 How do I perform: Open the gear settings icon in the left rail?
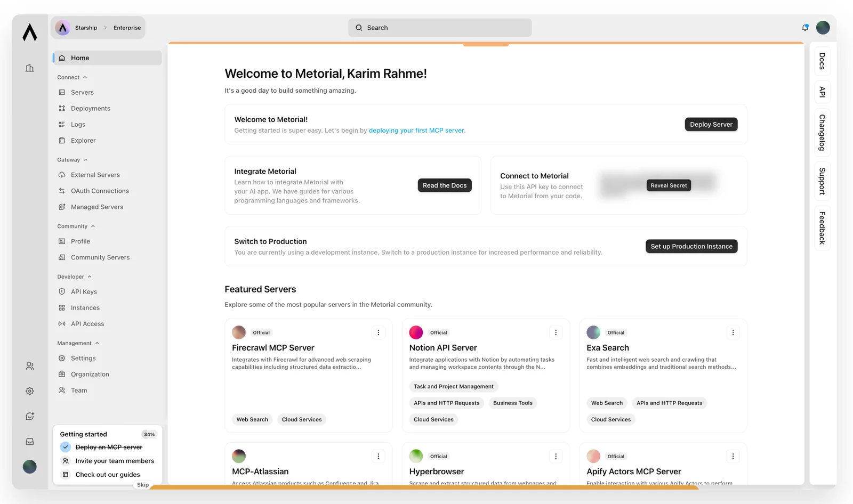pyautogui.click(x=30, y=391)
